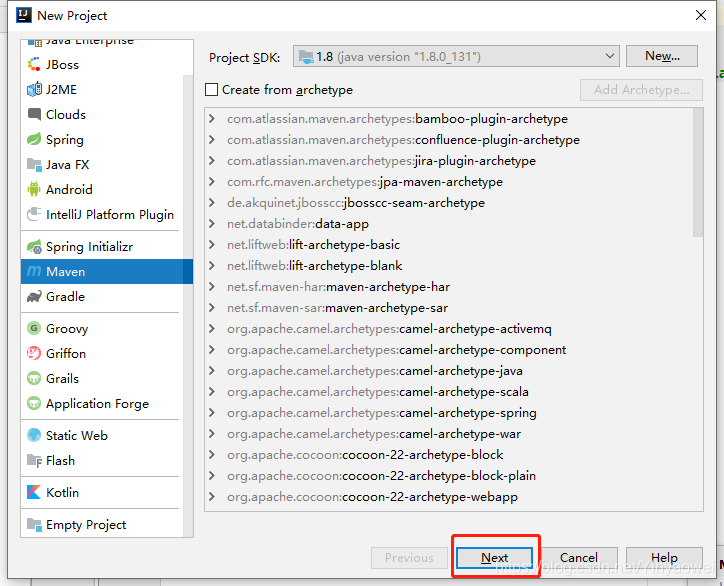This screenshot has width=724, height=586.
Task: Click the Android robot icon
Action: pos(34,189)
